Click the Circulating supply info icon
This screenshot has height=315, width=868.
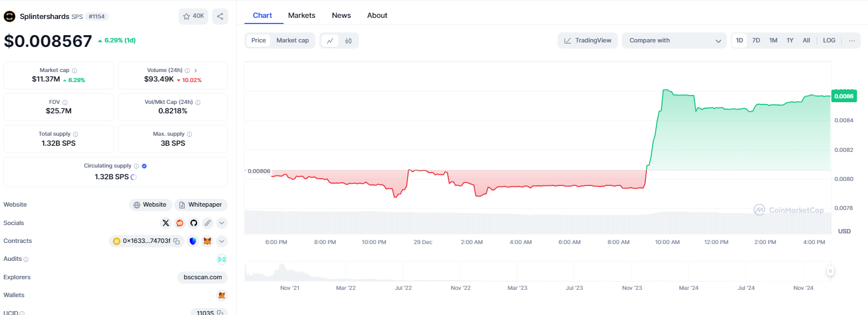(137, 166)
